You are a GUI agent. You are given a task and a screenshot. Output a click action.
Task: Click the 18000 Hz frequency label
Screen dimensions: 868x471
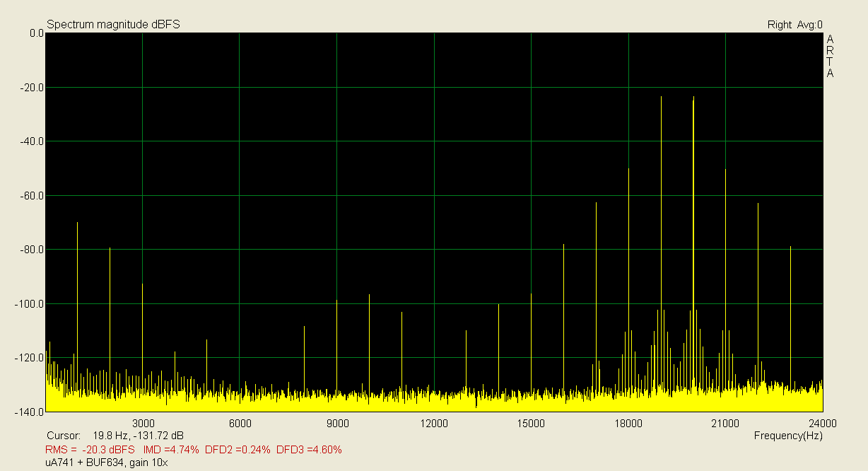pyautogui.click(x=628, y=424)
